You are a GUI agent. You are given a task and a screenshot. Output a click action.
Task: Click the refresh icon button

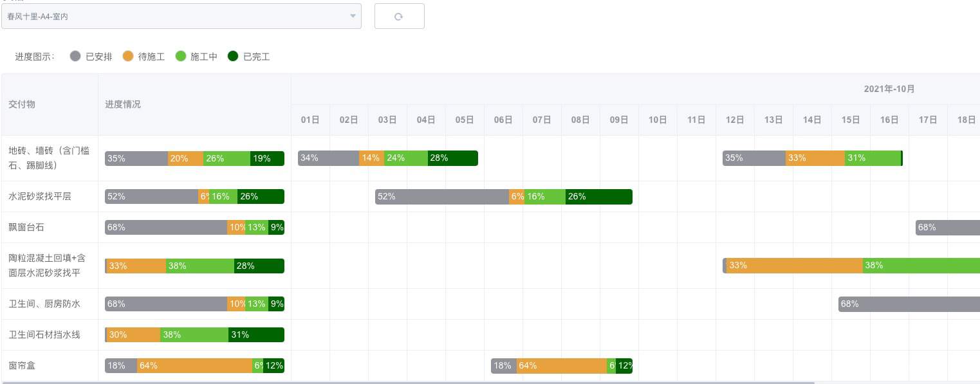pyautogui.click(x=398, y=17)
